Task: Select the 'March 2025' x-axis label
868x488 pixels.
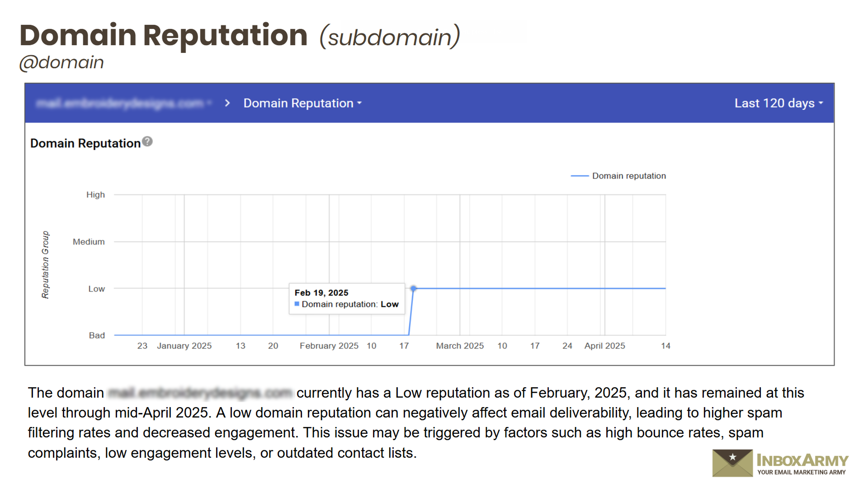Action: pyautogui.click(x=460, y=346)
